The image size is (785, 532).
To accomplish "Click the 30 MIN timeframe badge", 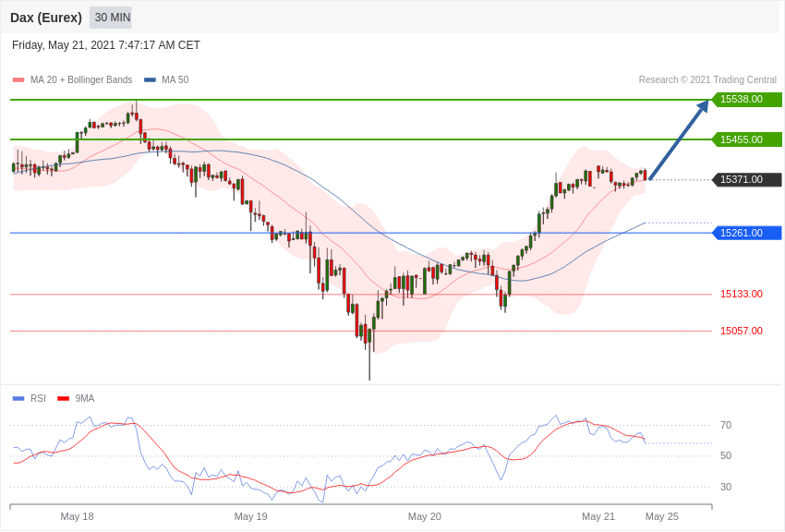I will (x=112, y=18).
